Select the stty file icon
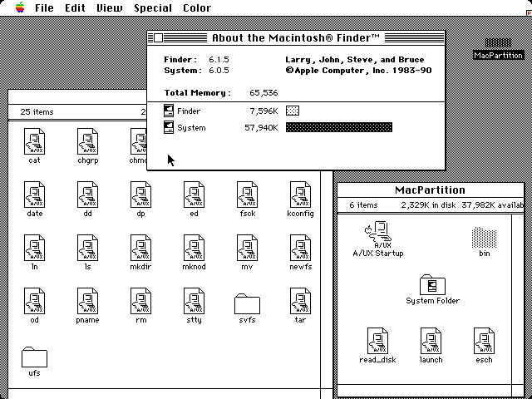The image size is (532, 399). click(x=194, y=301)
